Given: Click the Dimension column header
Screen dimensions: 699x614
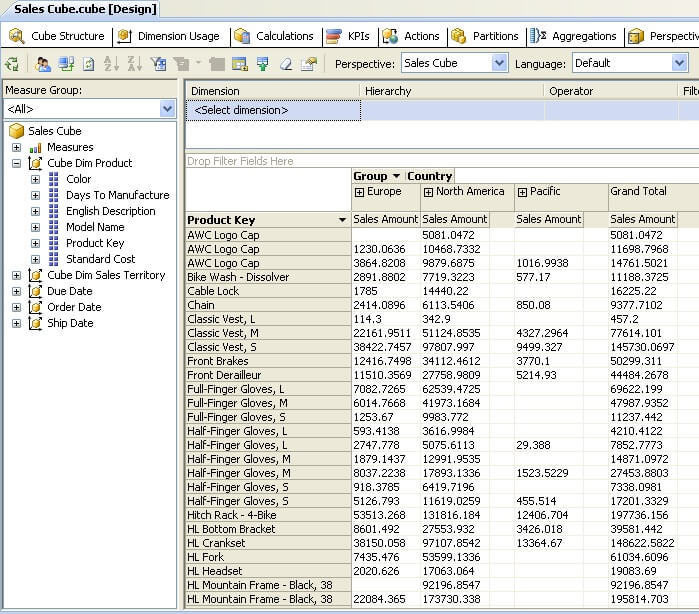Looking at the screenshot, I should (272, 91).
